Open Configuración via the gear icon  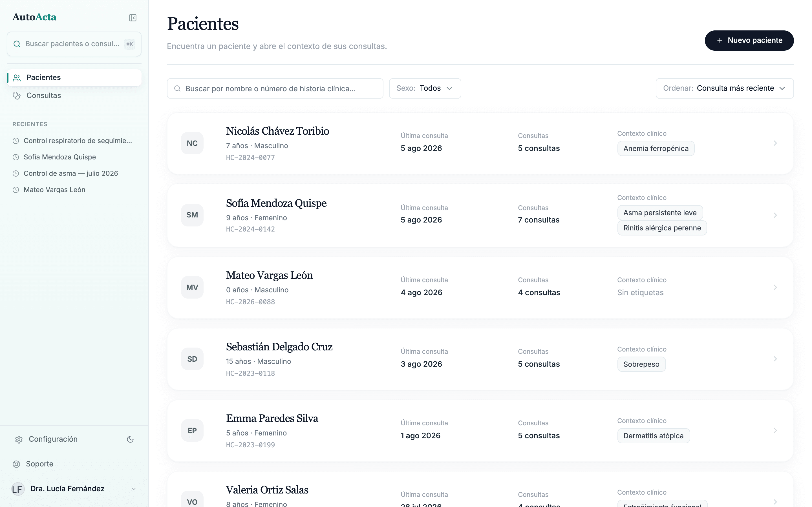coord(19,439)
